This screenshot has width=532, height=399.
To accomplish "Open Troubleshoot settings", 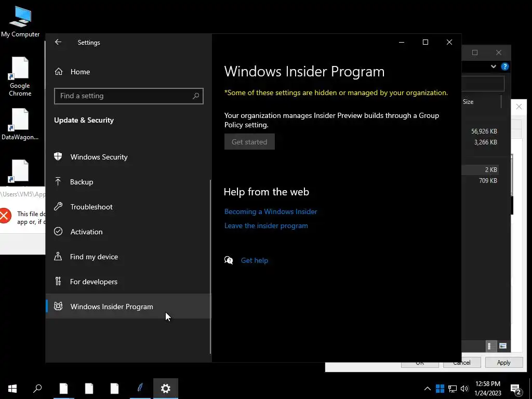I will [91, 207].
